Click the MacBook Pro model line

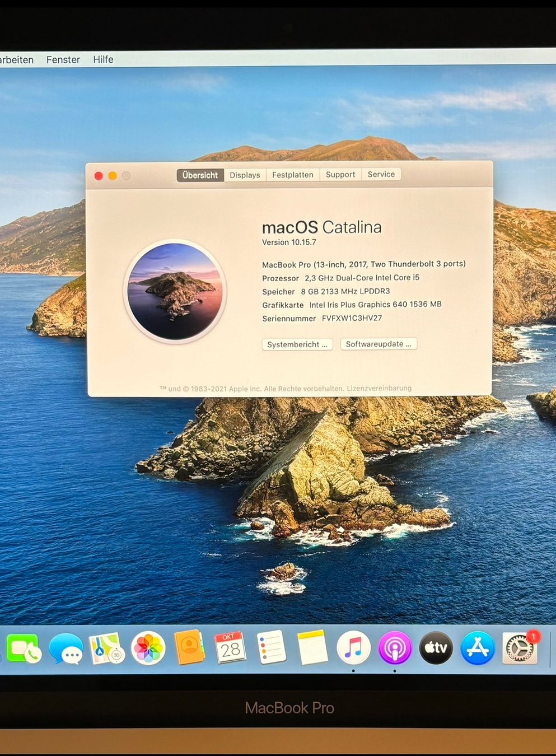tap(364, 264)
